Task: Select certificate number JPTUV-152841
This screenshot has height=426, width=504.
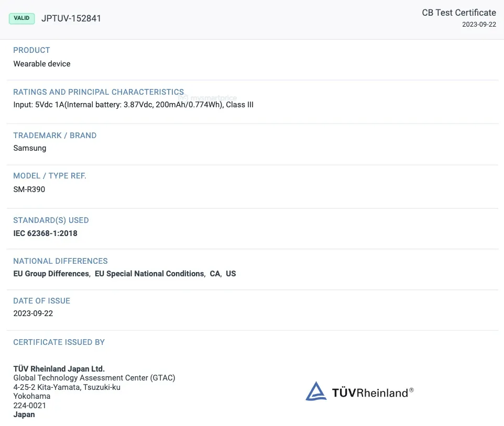Action: 71,18
